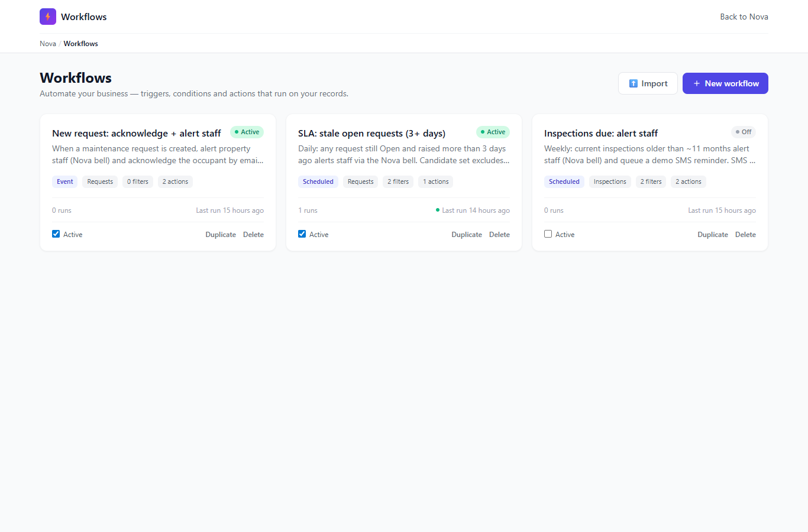
Task: Click Off status badge on Inspections due card
Action: click(x=744, y=132)
